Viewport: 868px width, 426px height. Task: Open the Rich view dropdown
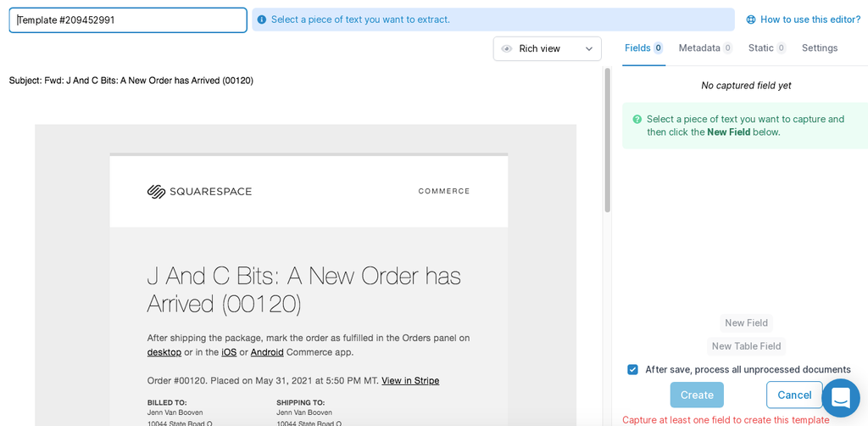(x=547, y=48)
